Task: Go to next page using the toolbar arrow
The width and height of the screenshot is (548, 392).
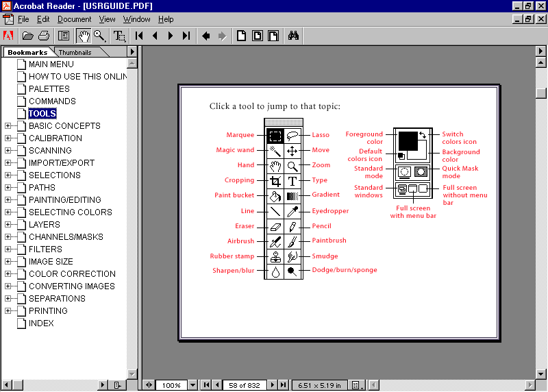Action: [x=171, y=36]
